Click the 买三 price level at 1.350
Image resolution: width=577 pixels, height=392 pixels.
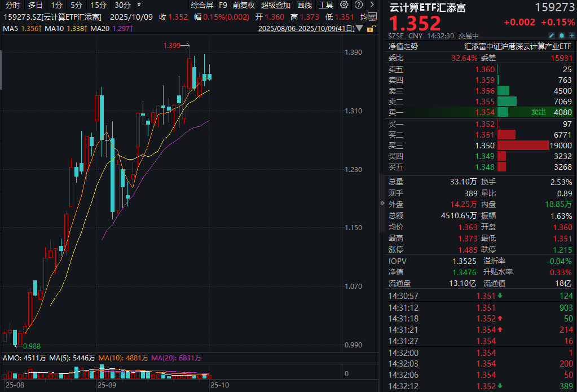484,145
